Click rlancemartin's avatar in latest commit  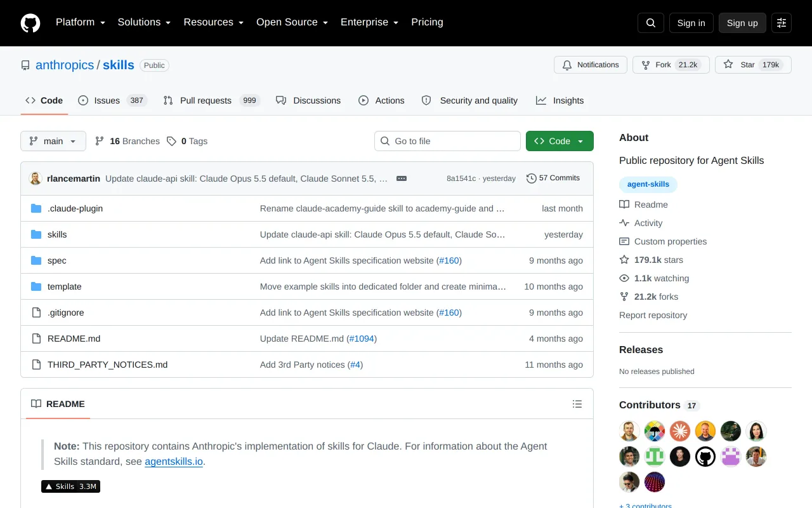point(36,178)
